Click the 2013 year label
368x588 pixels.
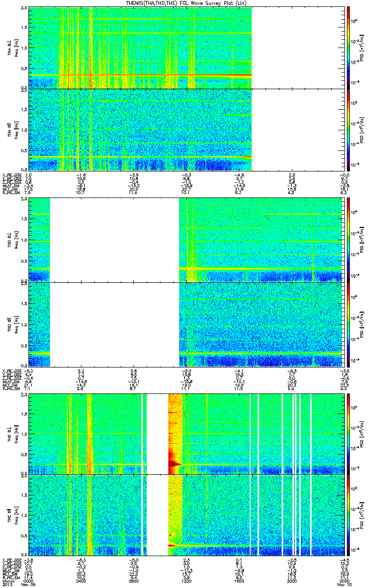pos(7,585)
